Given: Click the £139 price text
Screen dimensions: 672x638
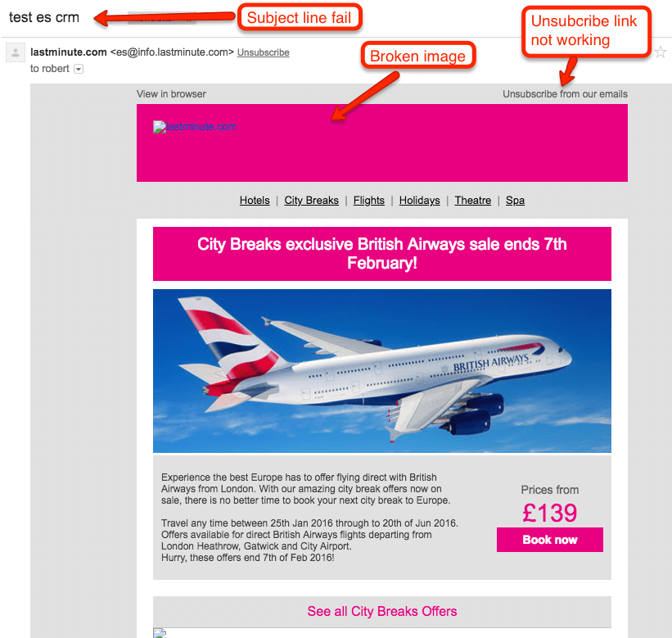Looking at the screenshot, I should (550, 513).
